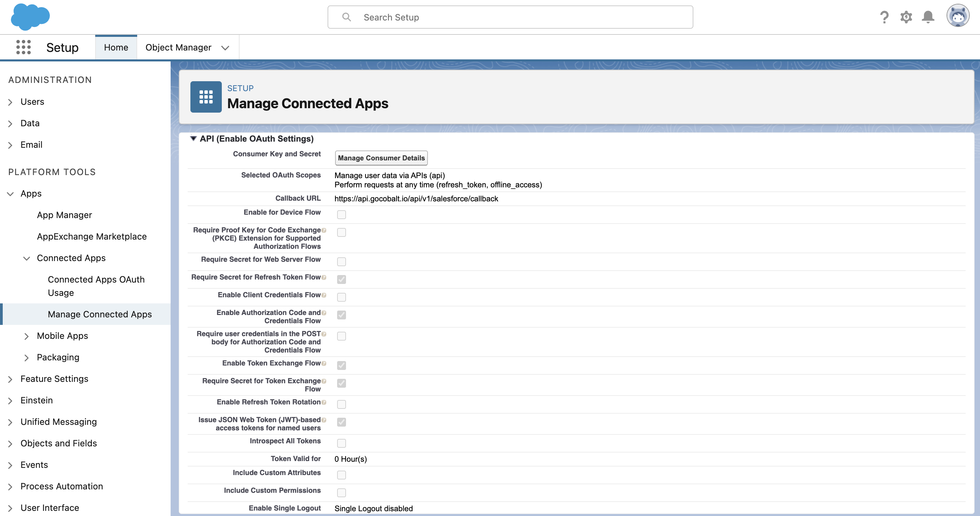The height and width of the screenshot is (516, 980).
Task: Select App Manager in the sidebar
Action: click(64, 215)
